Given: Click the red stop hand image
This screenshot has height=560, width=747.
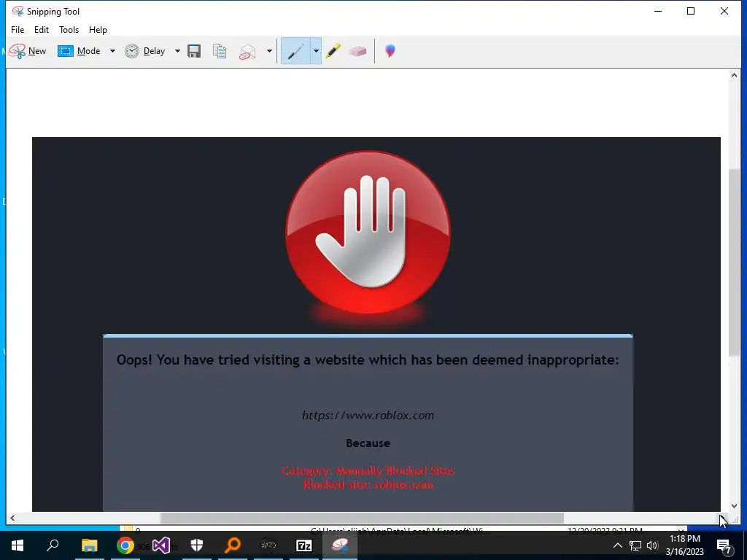Looking at the screenshot, I should tap(368, 233).
